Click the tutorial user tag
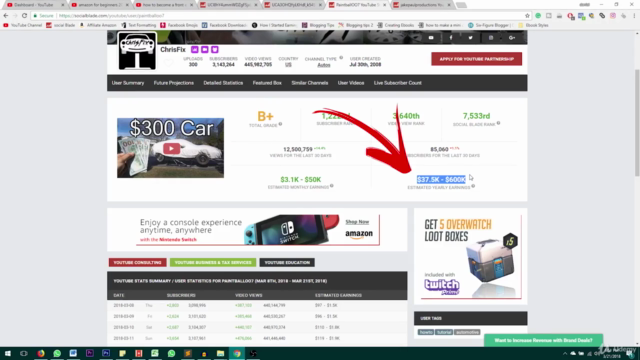The width and height of the screenshot is (640, 360). click(444, 332)
